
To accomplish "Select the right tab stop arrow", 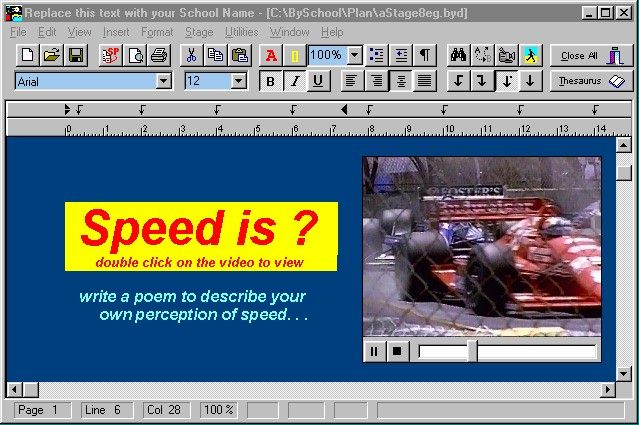I will point(483,81).
